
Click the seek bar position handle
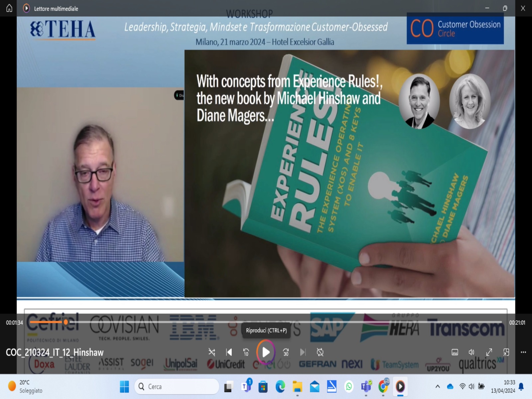click(x=66, y=322)
